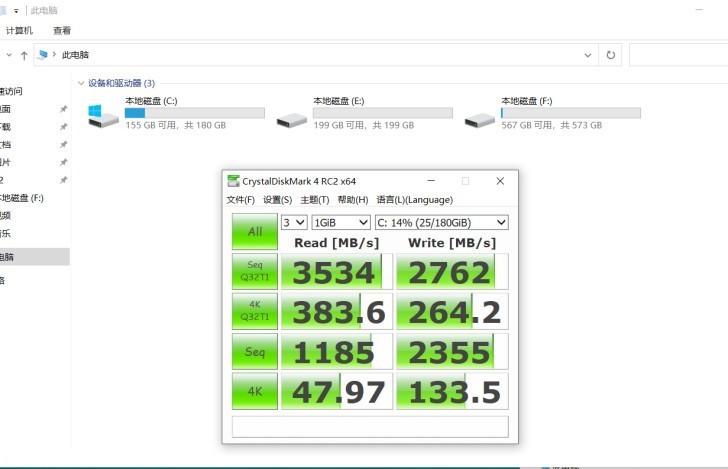Select Seq Q32T1 read result 3534
This screenshot has width=728, height=469.
click(x=337, y=272)
